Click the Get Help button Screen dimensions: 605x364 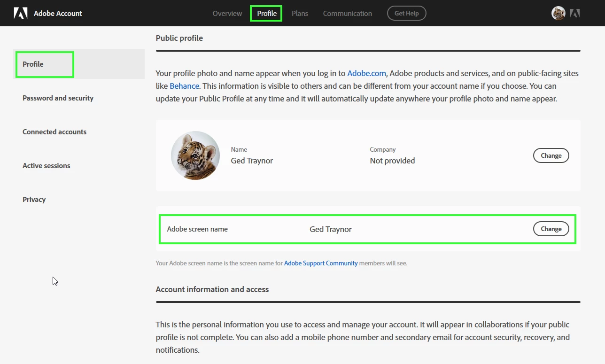click(406, 13)
